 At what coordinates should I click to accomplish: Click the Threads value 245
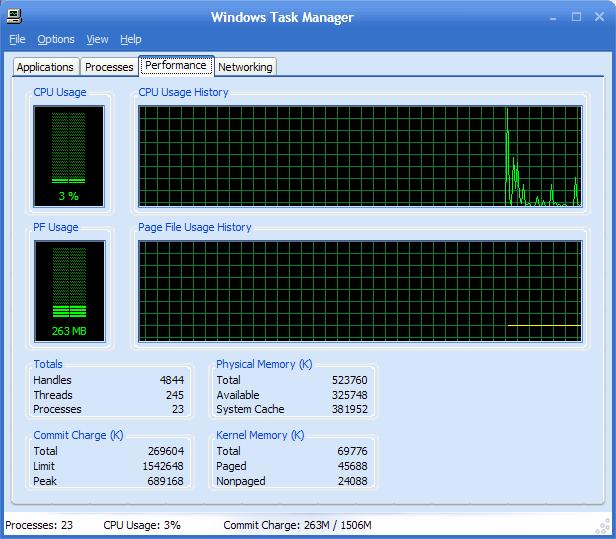click(175, 395)
